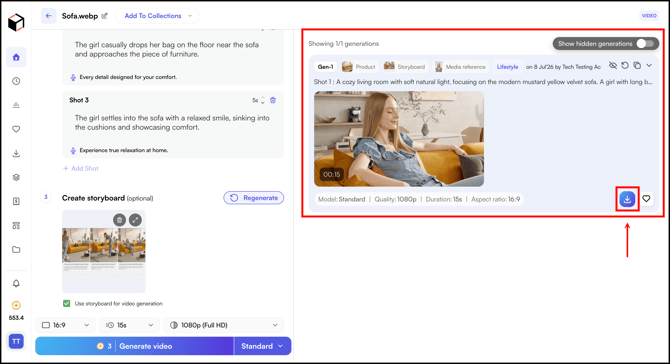The width and height of the screenshot is (670, 364).
Task: Delete Shot 3 with trash icon
Action: 273,100
